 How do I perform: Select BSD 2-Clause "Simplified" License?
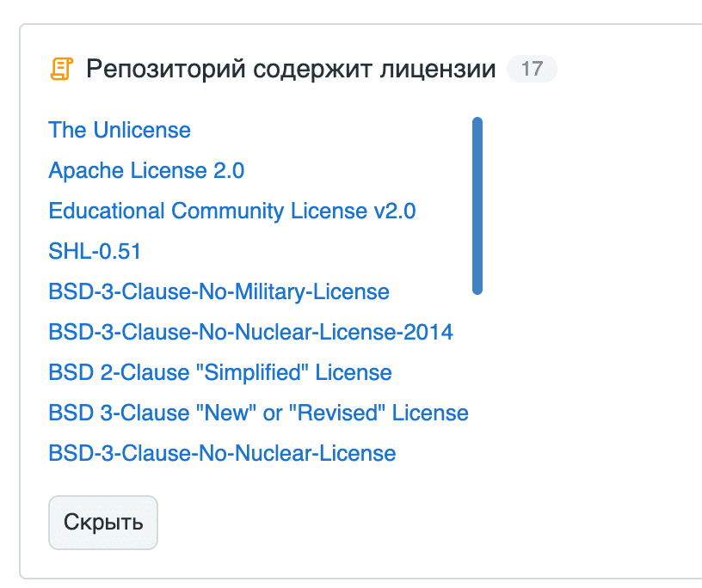pos(219,373)
